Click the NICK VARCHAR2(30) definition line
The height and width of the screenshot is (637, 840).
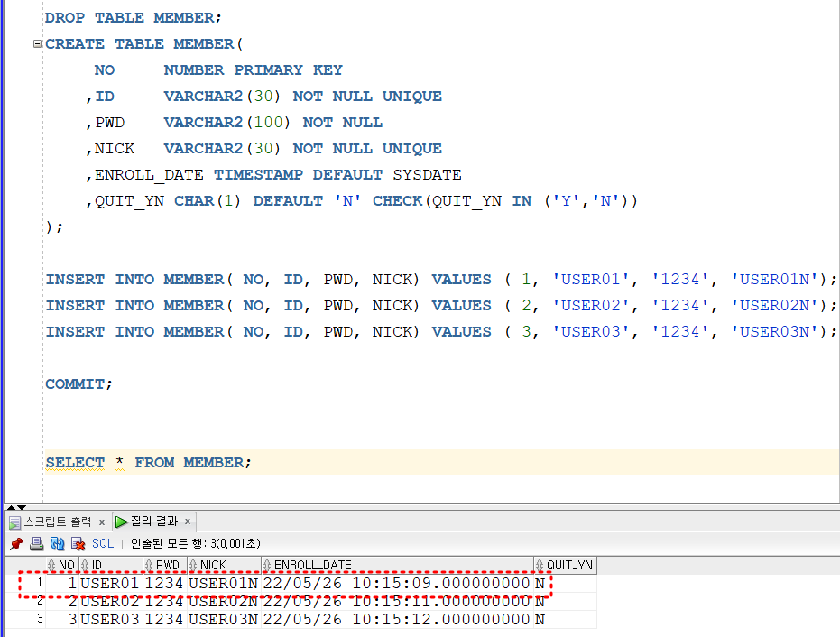click(263, 148)
